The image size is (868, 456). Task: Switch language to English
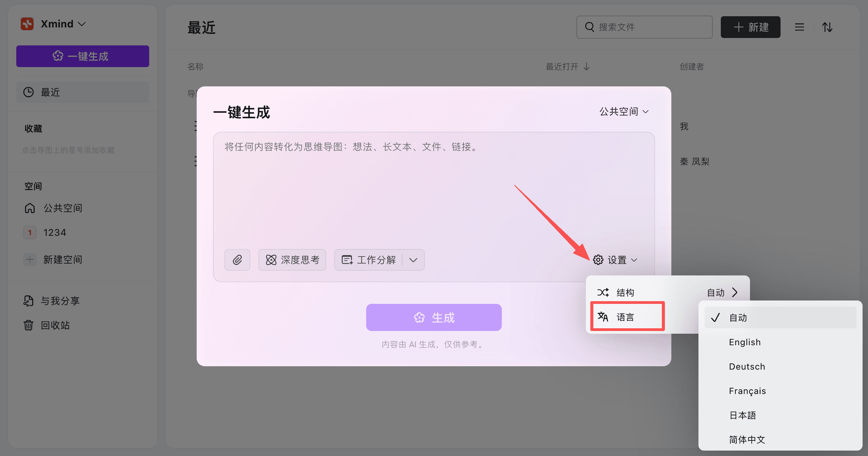pyautogui.click(x=745, y=342)
